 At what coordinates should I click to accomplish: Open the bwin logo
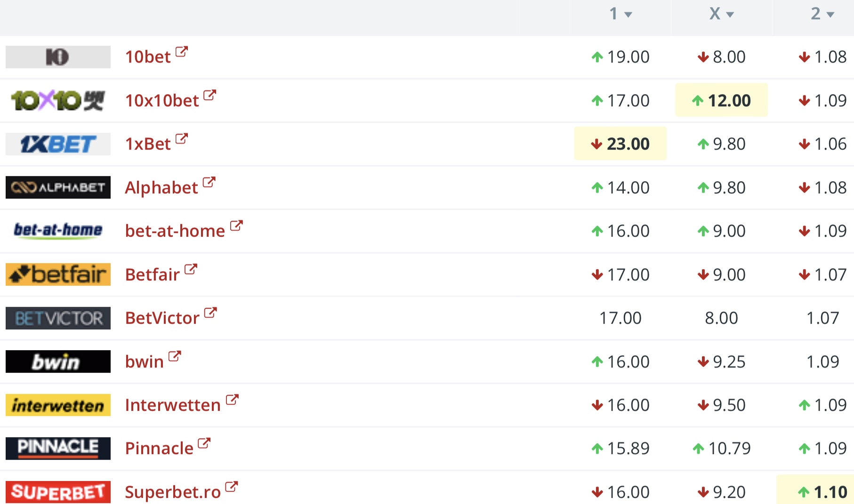[58, 361]
